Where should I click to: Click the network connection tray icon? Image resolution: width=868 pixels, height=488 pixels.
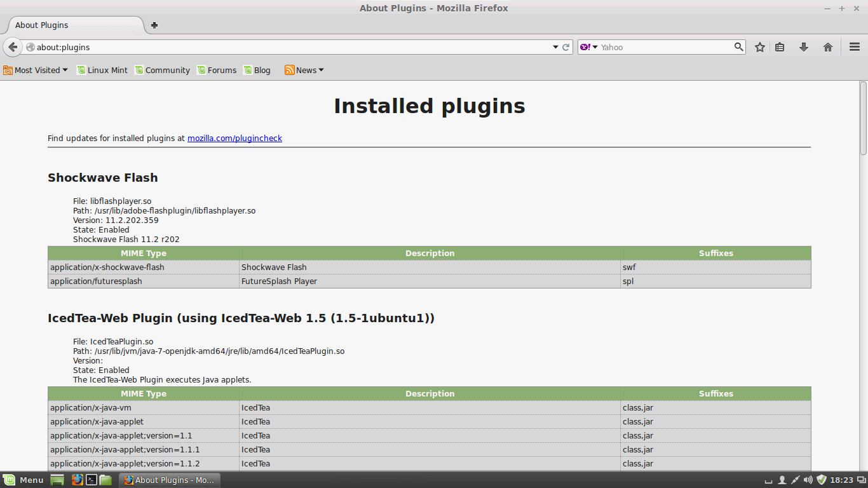click(x=795, y=480)
